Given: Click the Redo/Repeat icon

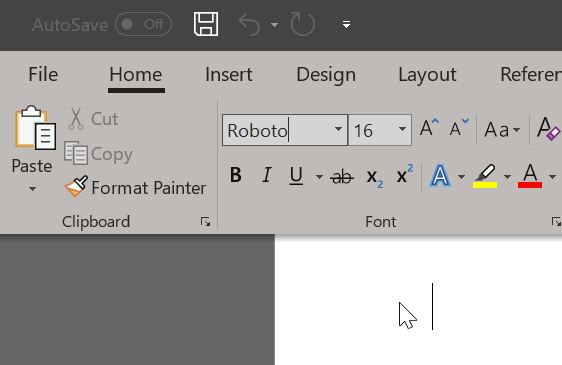Looking at the screenshot, I should [303, 24].
